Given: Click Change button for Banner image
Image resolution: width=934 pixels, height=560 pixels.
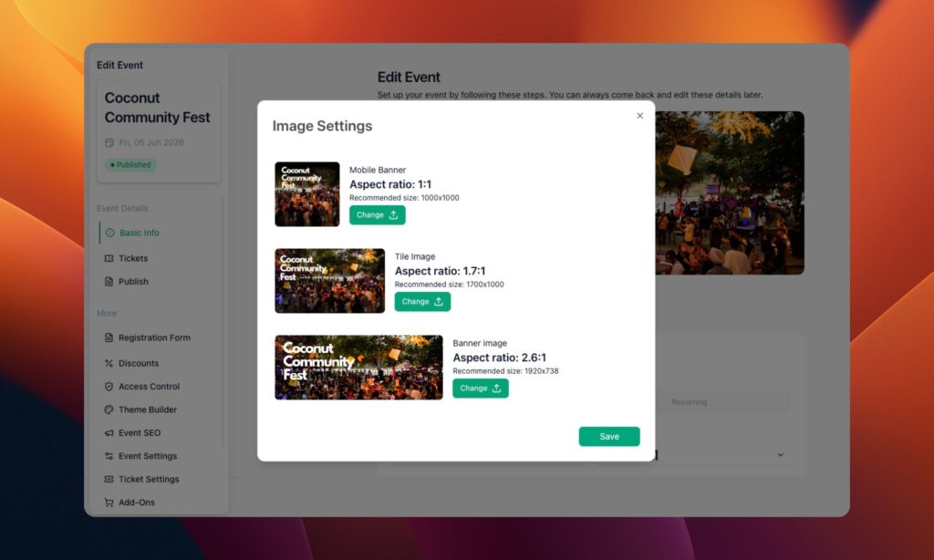Looking at the screenshot, I should pyautogui.click(x=480, y=389).
